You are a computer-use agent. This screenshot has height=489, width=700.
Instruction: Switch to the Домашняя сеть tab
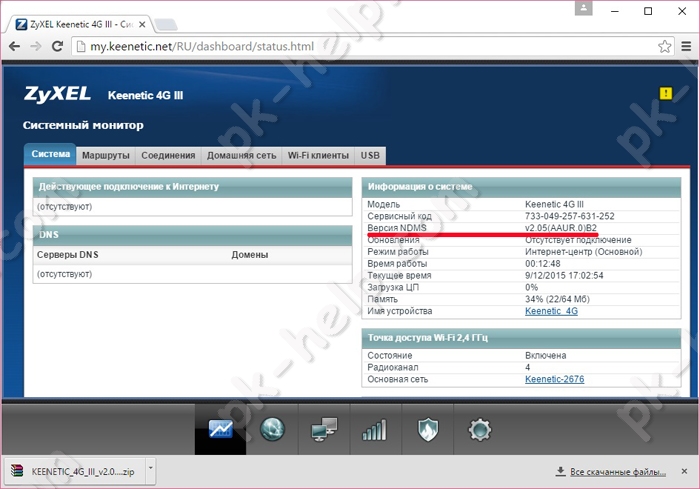pyautogui.click(x=242, y=155)
